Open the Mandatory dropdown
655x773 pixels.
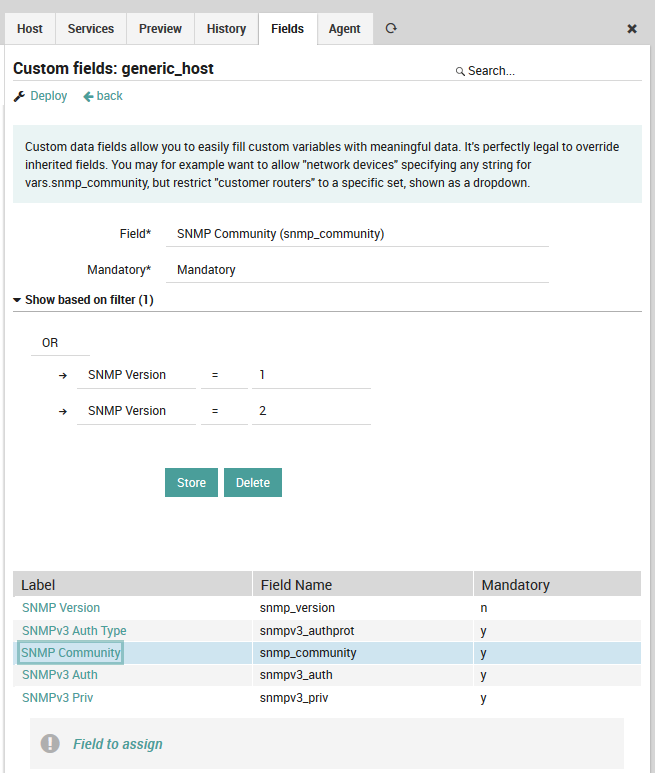357,270
